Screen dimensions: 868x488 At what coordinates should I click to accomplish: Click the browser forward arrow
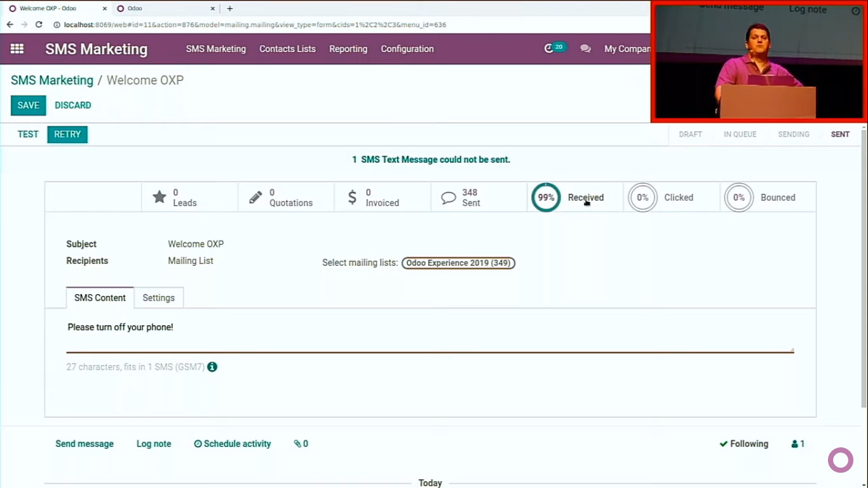[x=24, y=25]
